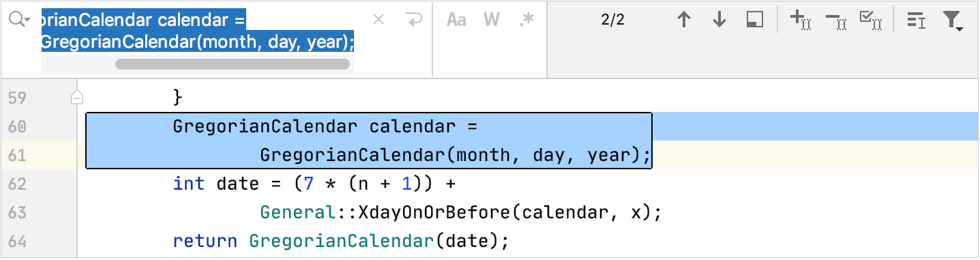Viewport: 980px width, 260px height.
Task: Clear the search field text
Action: click(x=378, y=20)
